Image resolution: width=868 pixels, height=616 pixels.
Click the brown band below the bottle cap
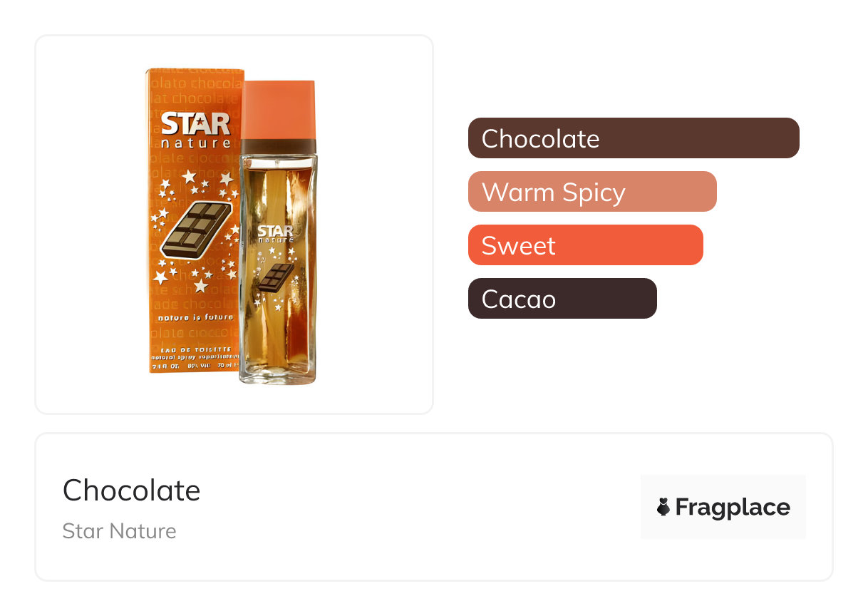coord(278,145)
